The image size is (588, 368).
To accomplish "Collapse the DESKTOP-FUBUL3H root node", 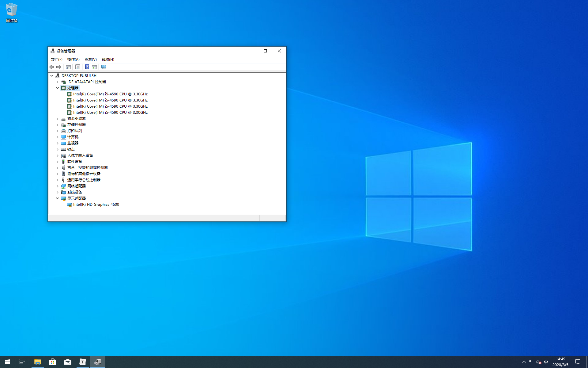I will [x=52, y=75].
